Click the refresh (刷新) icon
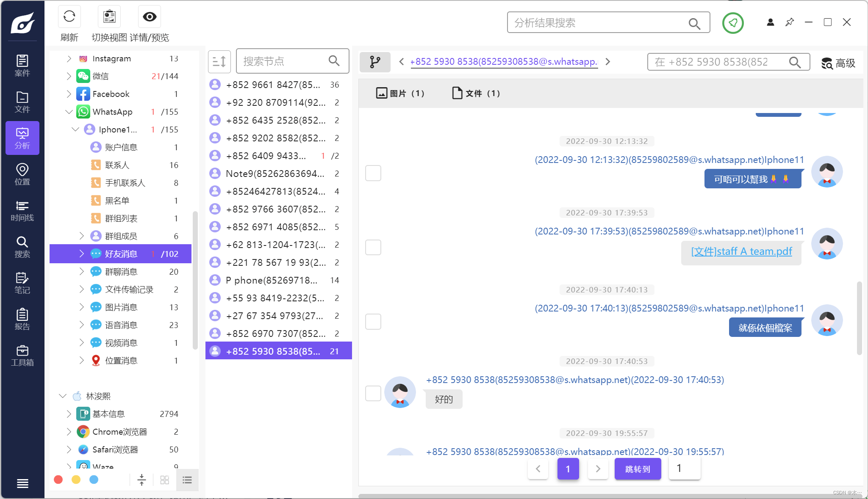Image resolution: width=868 pixels, height=499 pixels. 69,17
